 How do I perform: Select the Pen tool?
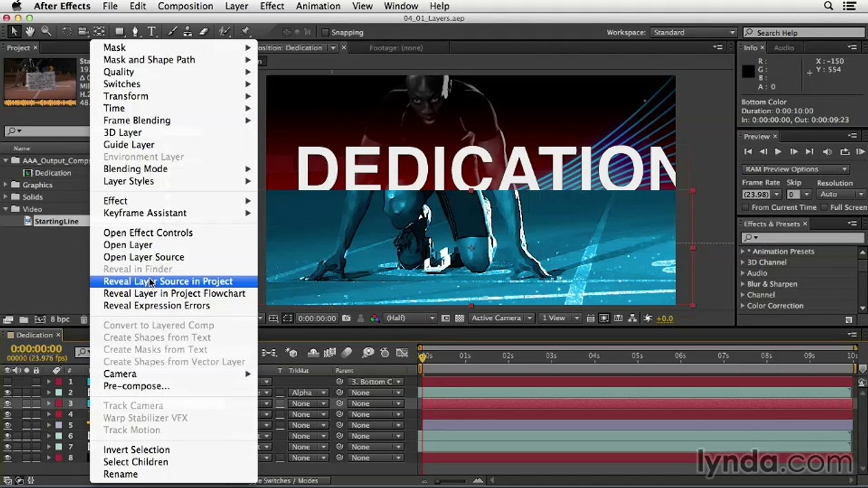tap(136, 32)
